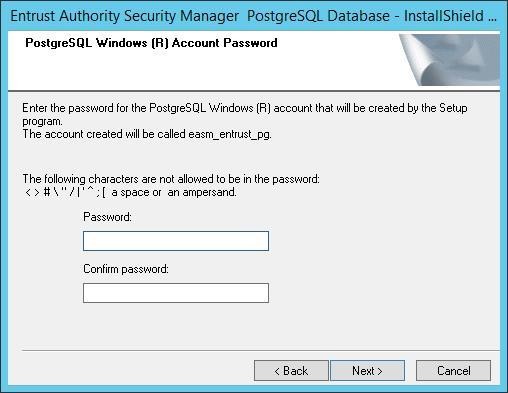Click the separator line above the buttons
This screenshot has width=508, height=393.
261,351
